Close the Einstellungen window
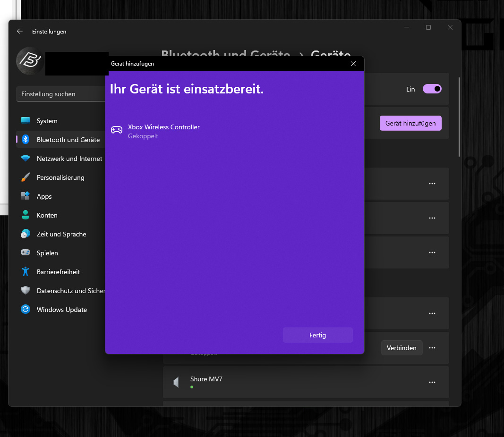 tap(450, 27)
